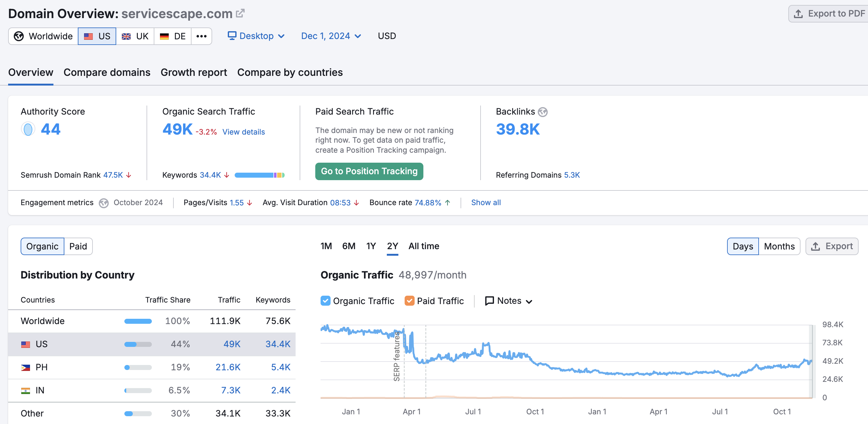
Task: Switch chart granularity to Months
Action: [x=779, y=246]
